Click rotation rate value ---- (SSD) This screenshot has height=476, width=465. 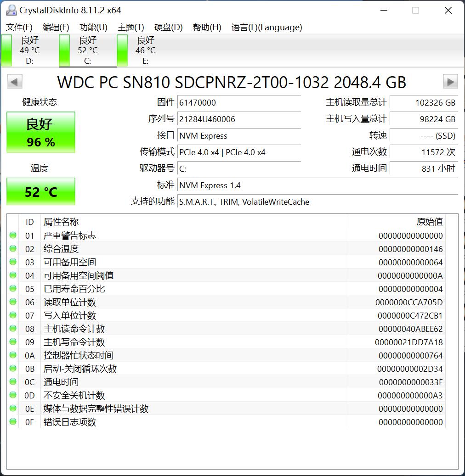coord(424,136)
